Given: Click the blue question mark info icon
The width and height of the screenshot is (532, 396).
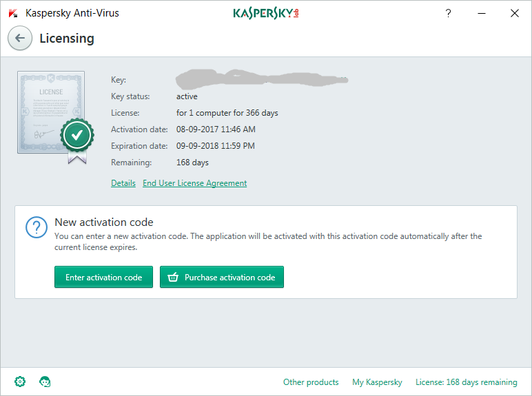Looking at the screenshot, I should pyautogui.click(x=37, y=227).
